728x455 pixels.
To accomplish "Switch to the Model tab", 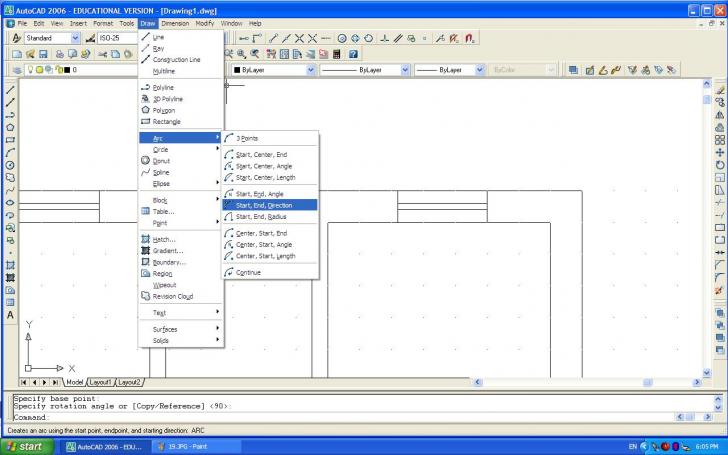I will (x=74, y=382).
